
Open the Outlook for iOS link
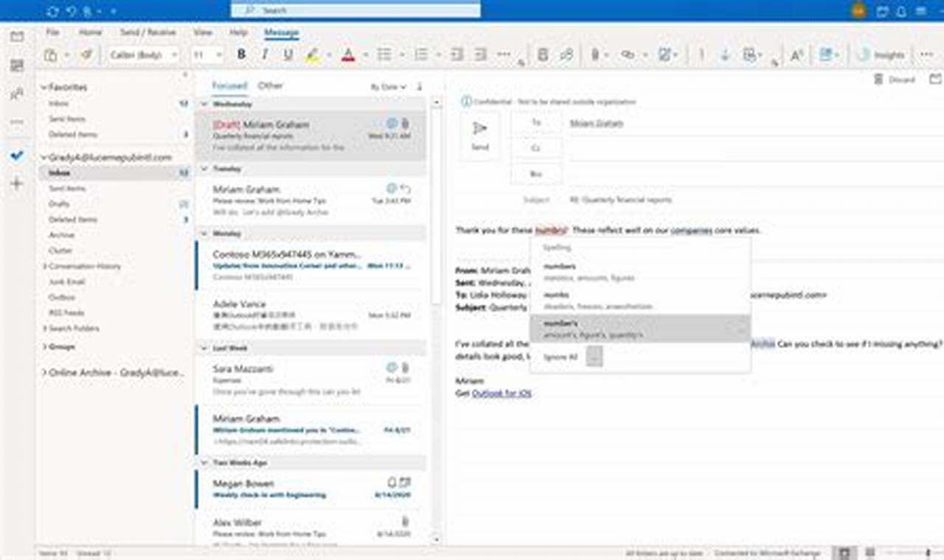click(x=502, y=393)
